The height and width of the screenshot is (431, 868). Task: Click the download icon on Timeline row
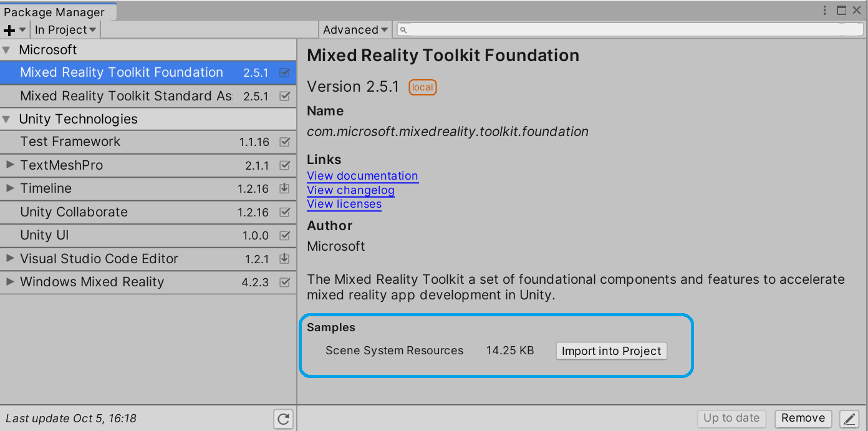point(285,188)
